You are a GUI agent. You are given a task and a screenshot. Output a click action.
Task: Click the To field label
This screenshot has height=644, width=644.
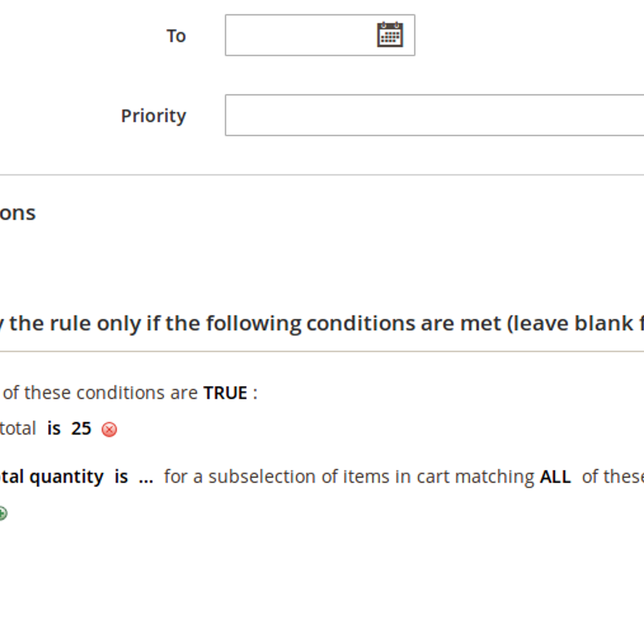pyautogui.click(x=176, y=36)
